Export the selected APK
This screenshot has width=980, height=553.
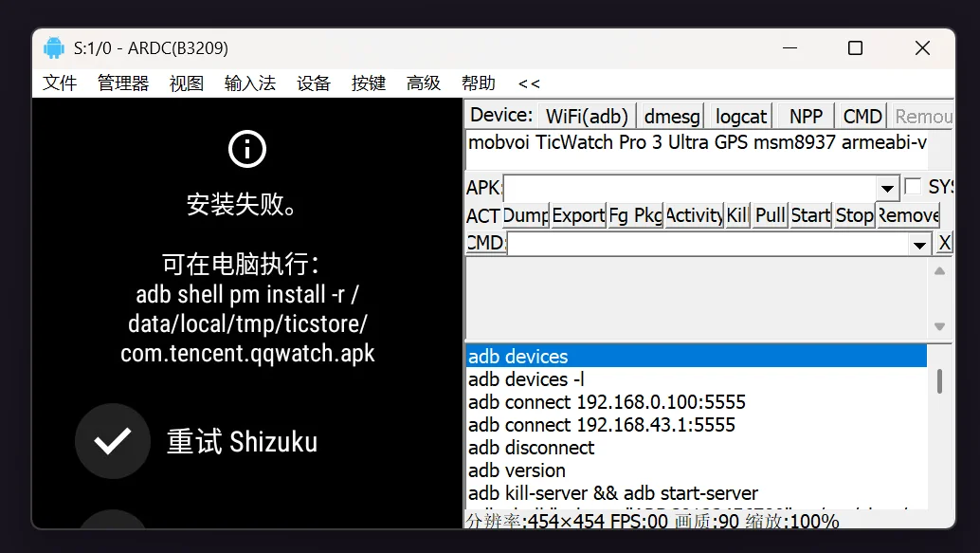[578, 215]
